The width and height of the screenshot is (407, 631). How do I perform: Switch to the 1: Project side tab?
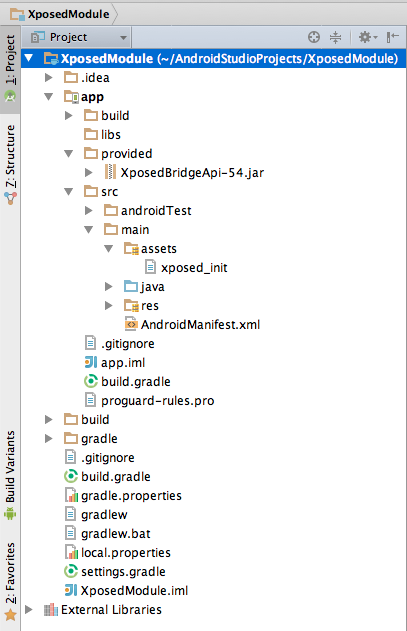tap(10, 68)
